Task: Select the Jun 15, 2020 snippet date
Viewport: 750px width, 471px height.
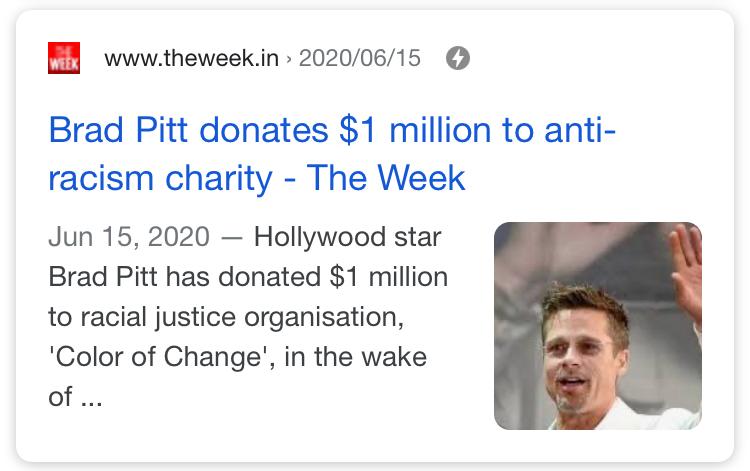Action: (x=129, y=237)
